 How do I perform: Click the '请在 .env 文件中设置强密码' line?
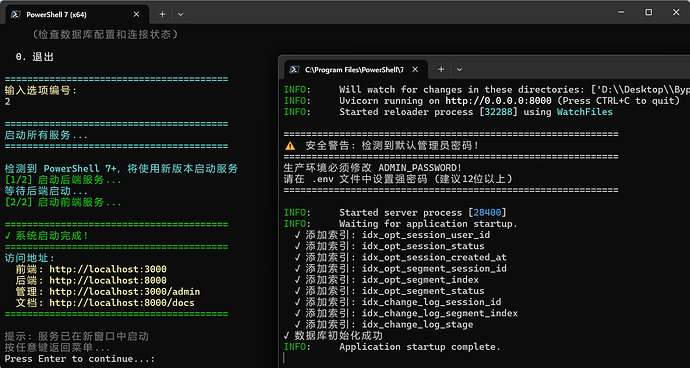click(398, 179)
